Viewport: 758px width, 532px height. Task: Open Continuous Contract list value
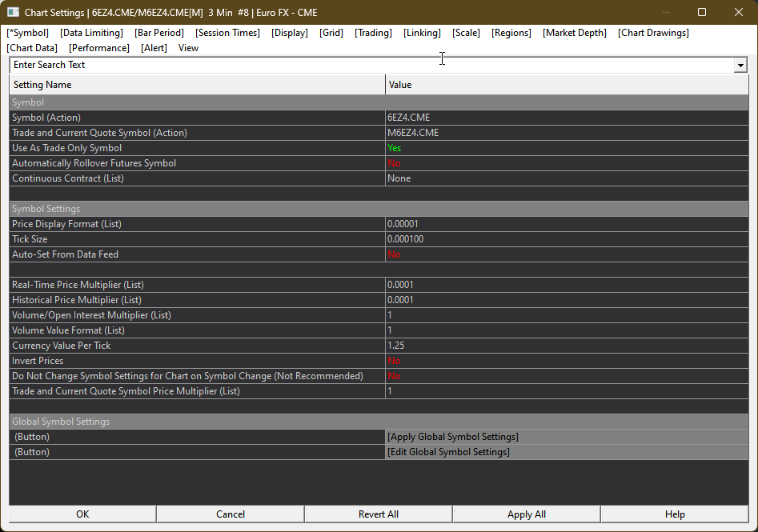(566, 178)
